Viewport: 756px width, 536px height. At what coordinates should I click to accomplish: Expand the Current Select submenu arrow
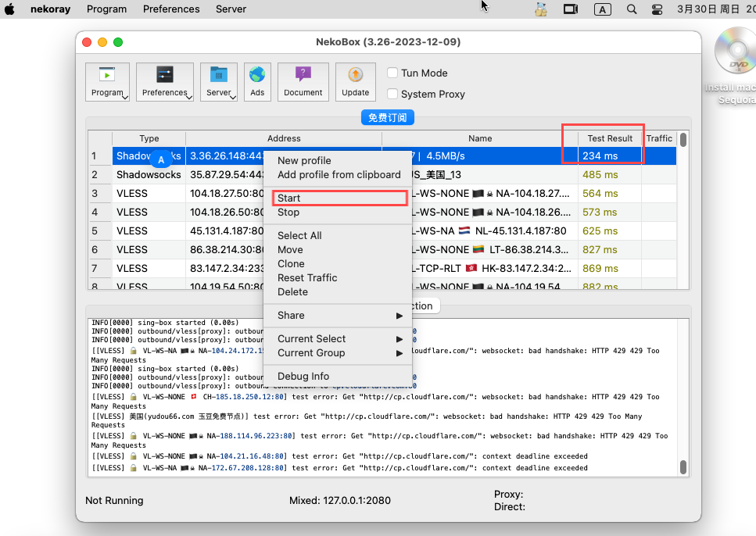click(x=399, y=339)
